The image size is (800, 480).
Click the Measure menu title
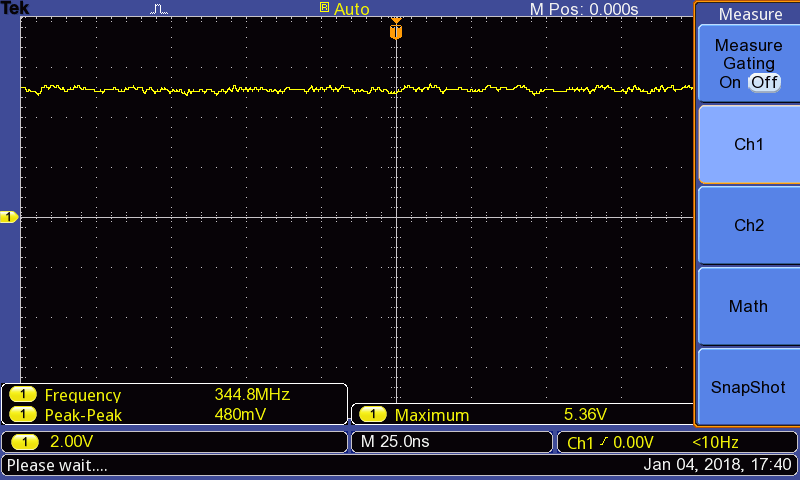pos(750,14)
